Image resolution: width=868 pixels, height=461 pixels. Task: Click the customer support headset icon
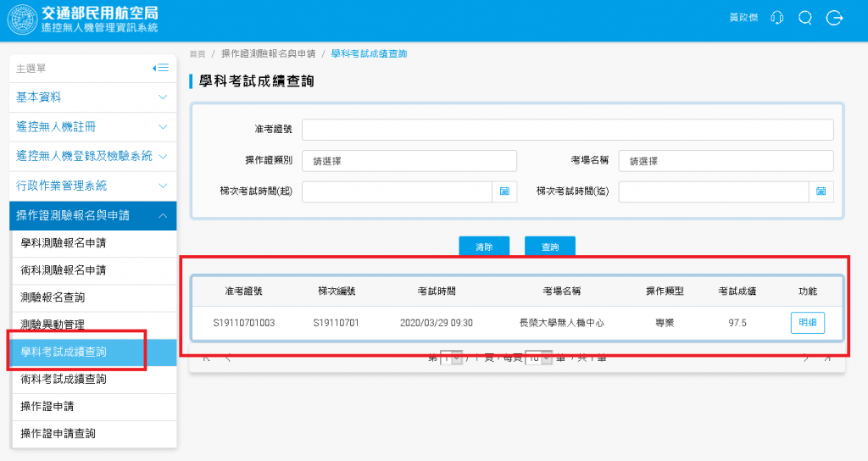pos(776,18)
